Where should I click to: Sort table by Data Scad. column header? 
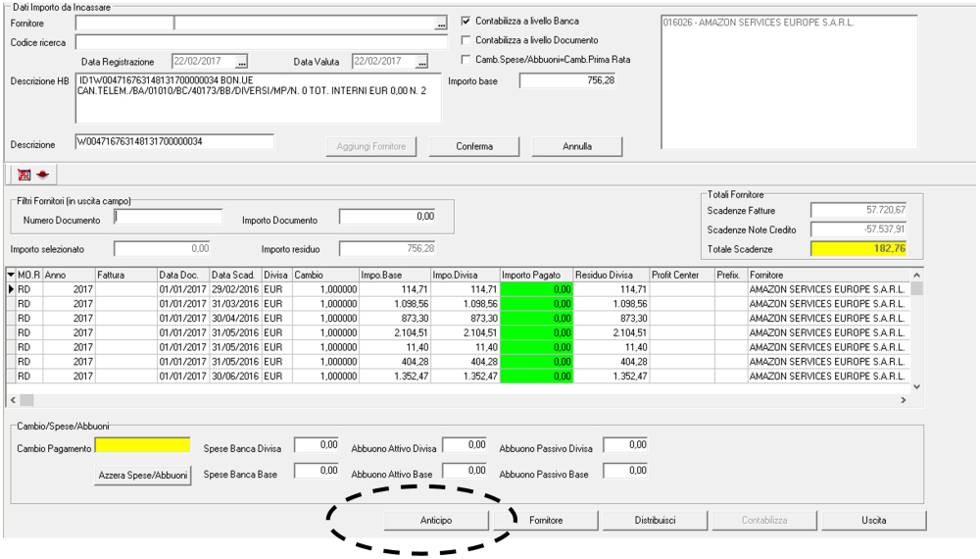[x=234, y=276]
